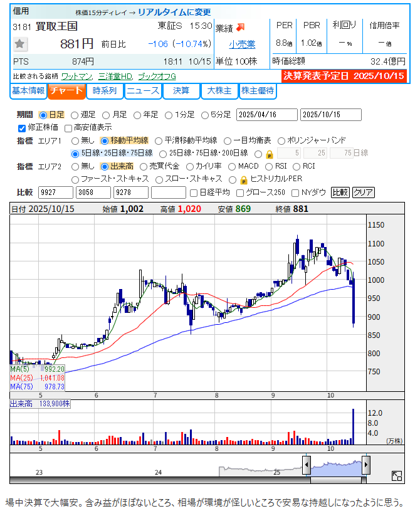Open the 基本情報 tab

tap(28, 91)
